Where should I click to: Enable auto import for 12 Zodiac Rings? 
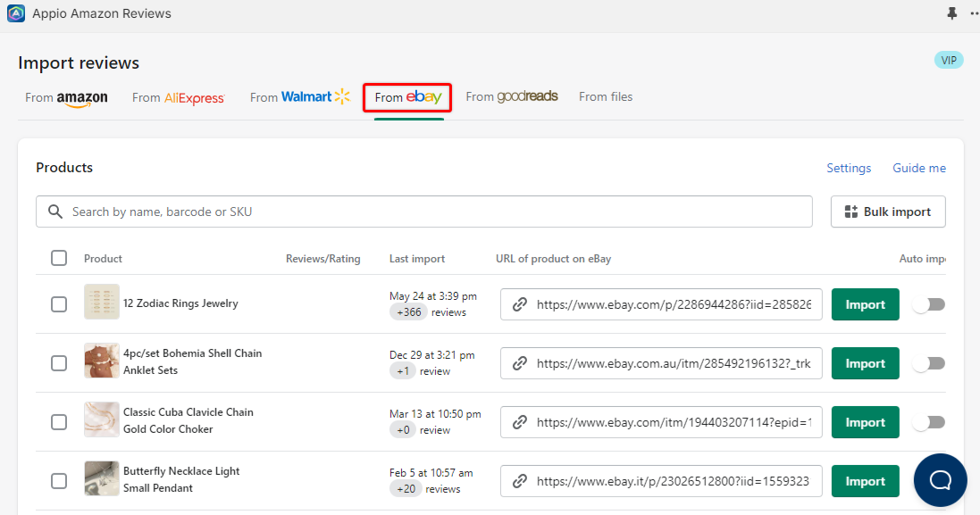(928, 304)
